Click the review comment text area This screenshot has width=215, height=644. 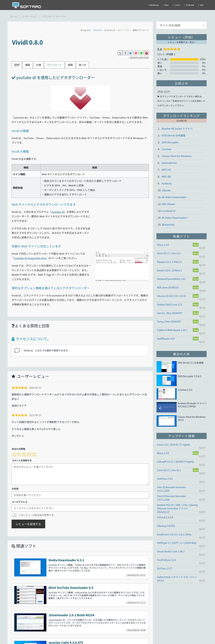pos(80,474)
